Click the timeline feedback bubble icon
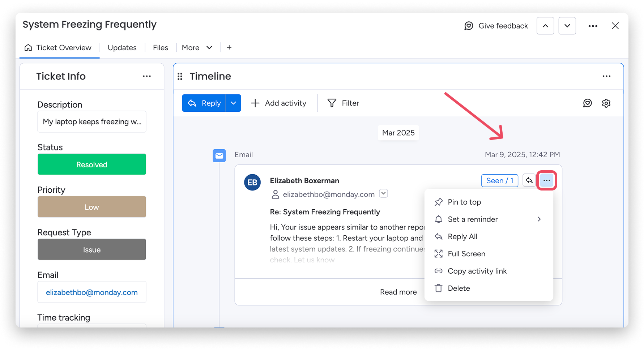Image resolution: width=644 pixels, height=351 pixels. (x=587, y=103)
